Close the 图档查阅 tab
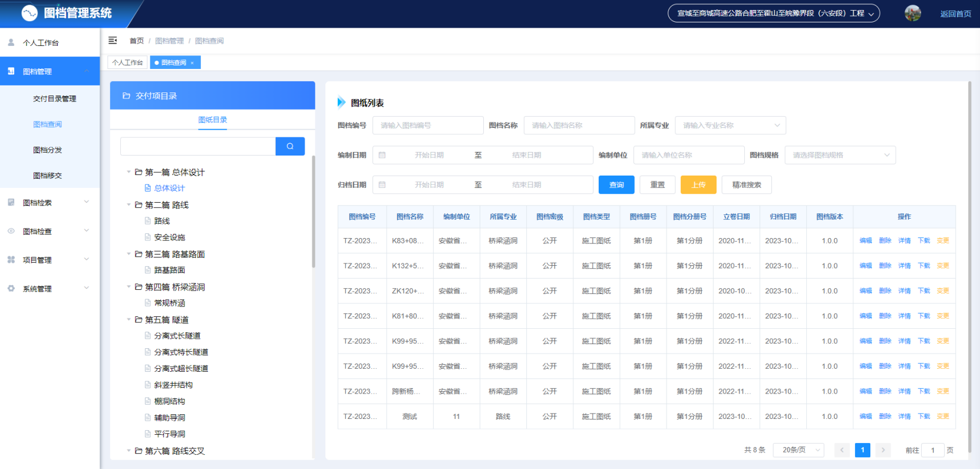 pyautogui.click(x=192, y=63)
